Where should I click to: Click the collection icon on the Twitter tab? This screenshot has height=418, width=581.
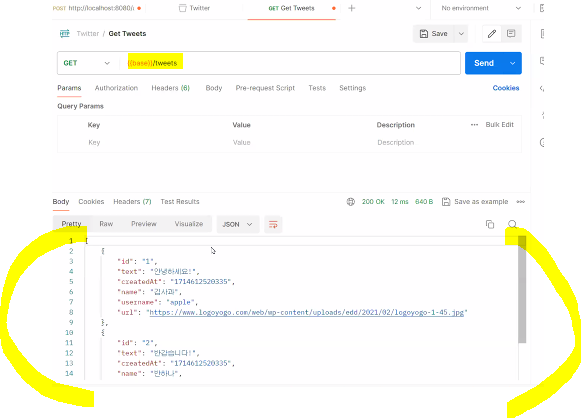click(182, 8)
